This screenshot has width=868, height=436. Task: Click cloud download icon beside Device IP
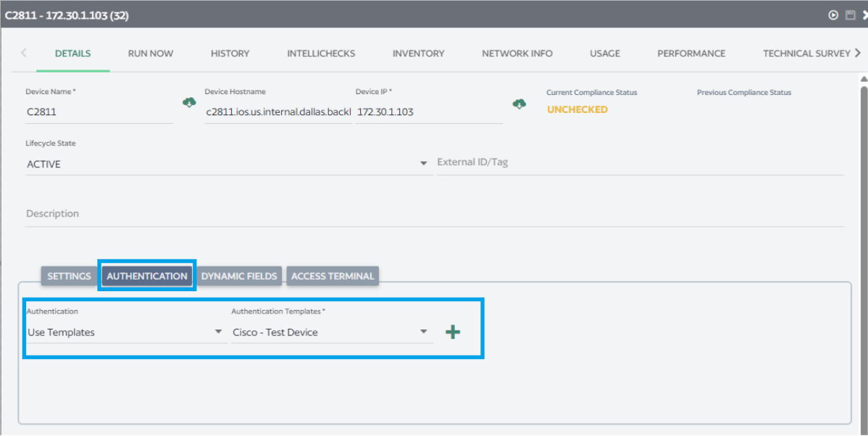point(519,104)
